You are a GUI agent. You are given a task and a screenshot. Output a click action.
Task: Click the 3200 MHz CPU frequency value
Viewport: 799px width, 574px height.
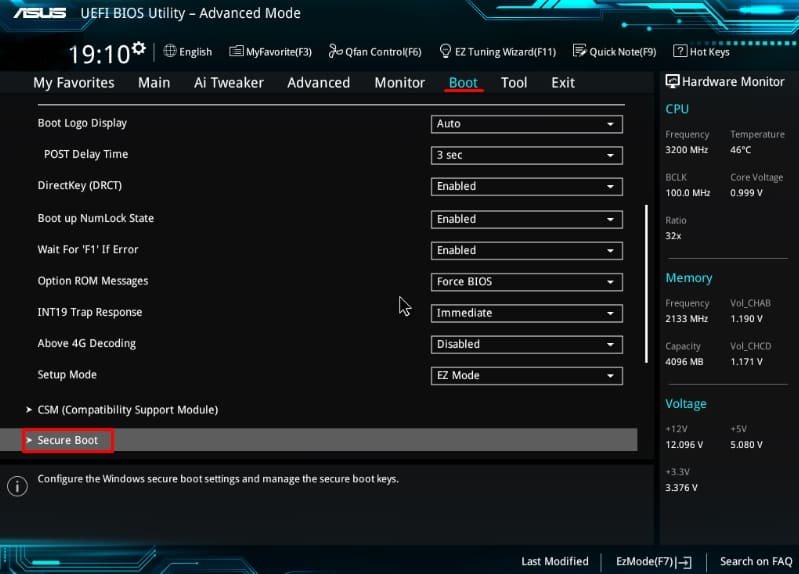tap(686, 150)
